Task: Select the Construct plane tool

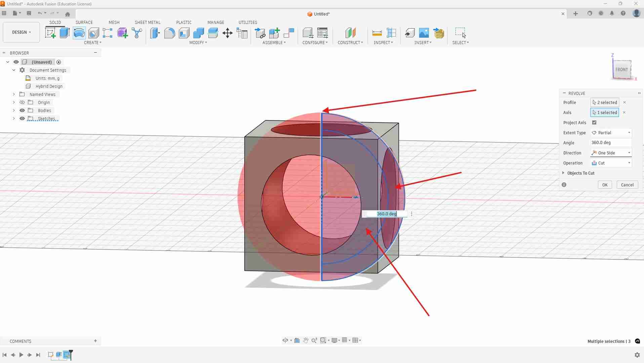Action: click(350, 33)
